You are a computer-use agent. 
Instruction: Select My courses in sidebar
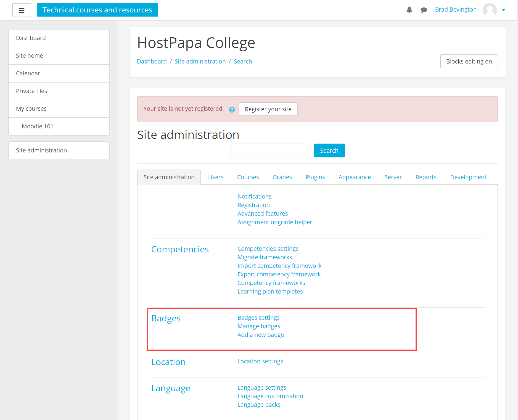(x=59, y=109)
